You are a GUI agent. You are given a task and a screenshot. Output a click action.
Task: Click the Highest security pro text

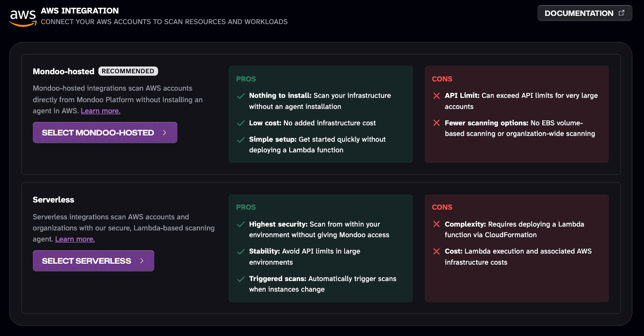click(x=319, y=229)
